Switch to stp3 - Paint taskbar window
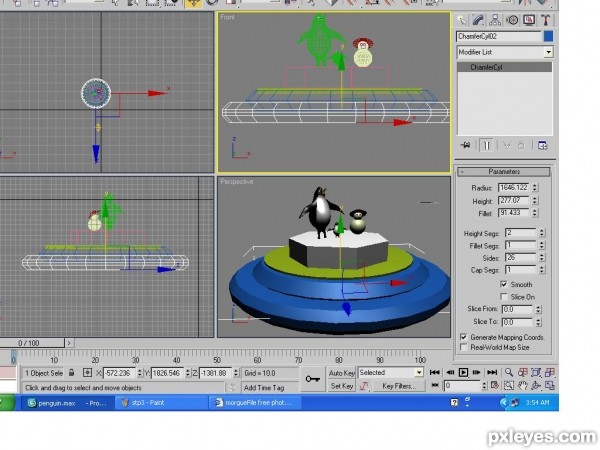The image size is (600, 450). [x=162, y=403]
